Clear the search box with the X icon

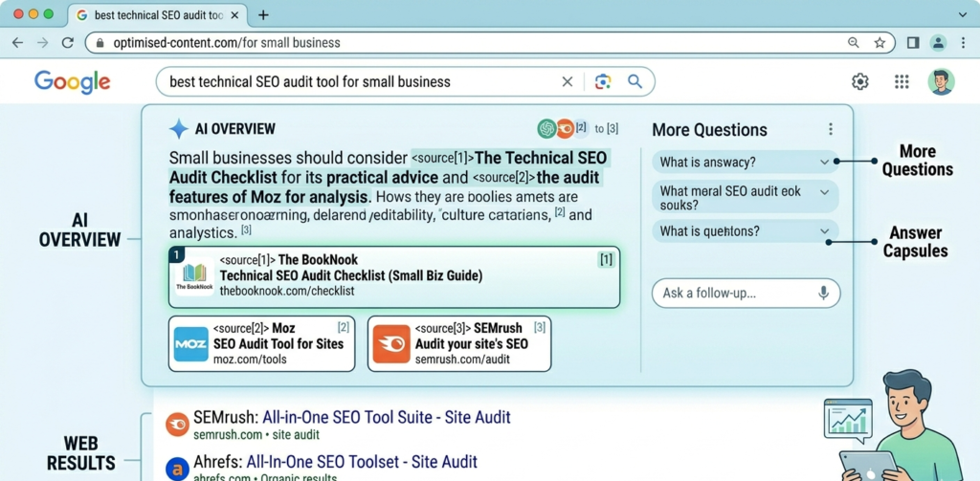point(568,82)
